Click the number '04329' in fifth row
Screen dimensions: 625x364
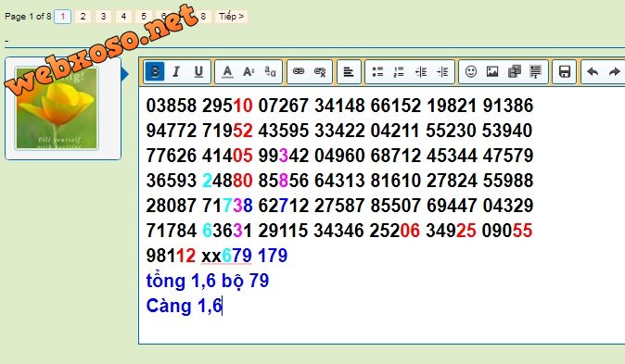pos(508,206)
